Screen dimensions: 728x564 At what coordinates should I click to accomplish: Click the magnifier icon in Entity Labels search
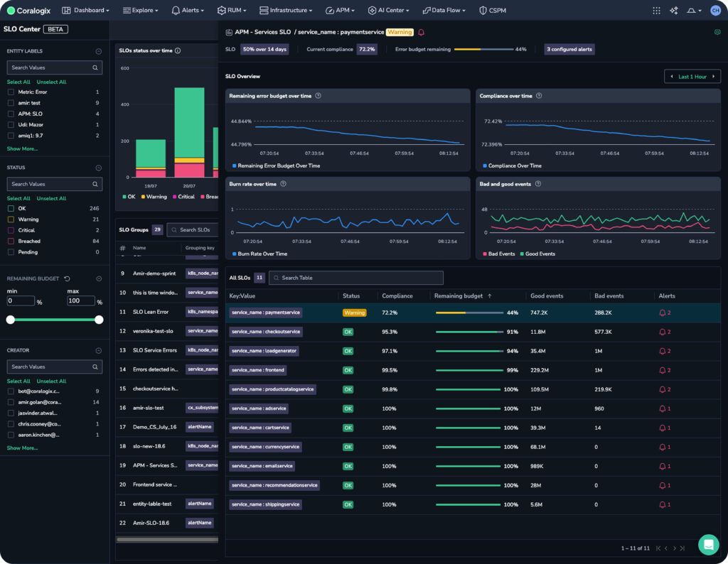click(x=95, y=67)
